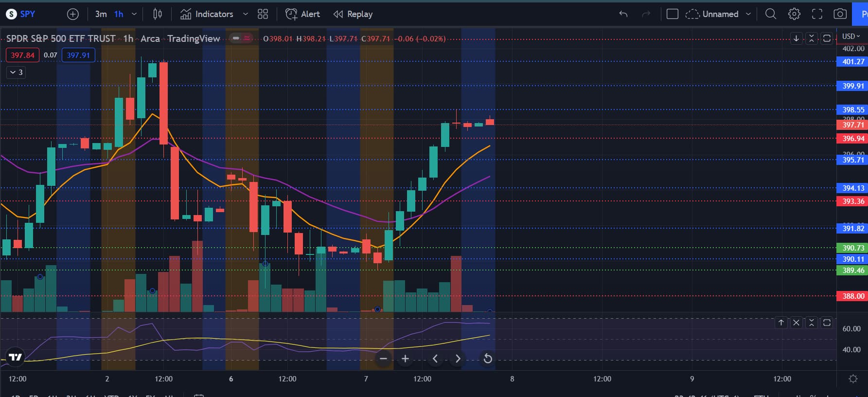The height and width of the screenshot is (397, 868).
Task: Expand the time interval dropdown
Action: tap(134, 14)
